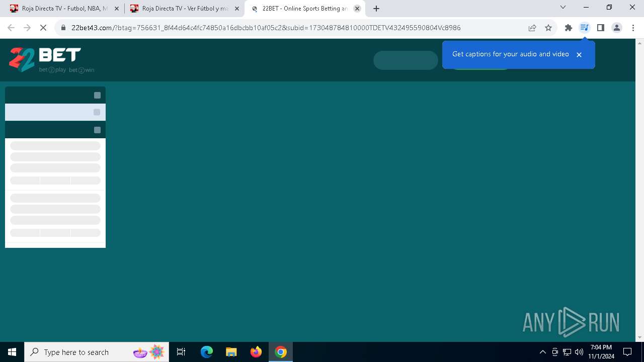The height and width of the screenshot is (362, 644).
Task: Open Windows Start menu
Action: 12,352
